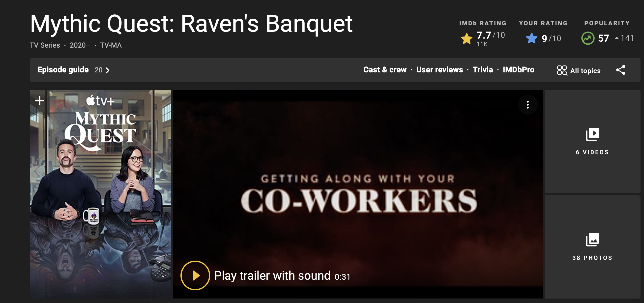
Task: Click the blue Your Rating star
Action: coord(531,38)
